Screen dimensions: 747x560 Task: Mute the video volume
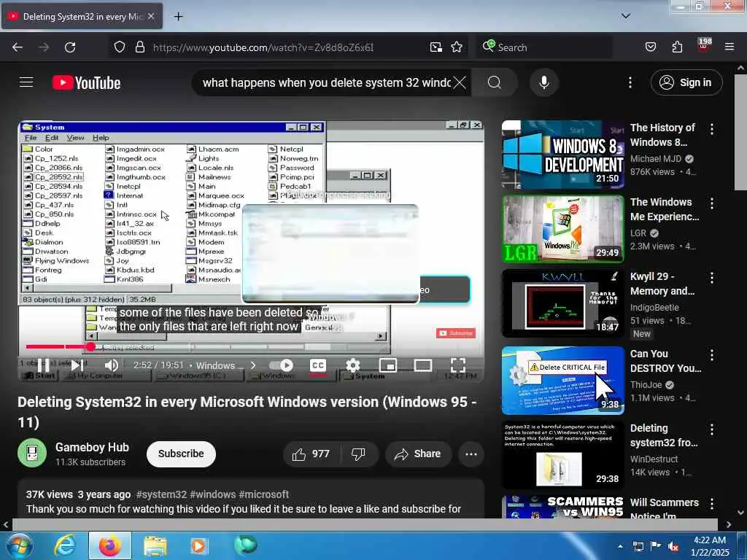112,366
